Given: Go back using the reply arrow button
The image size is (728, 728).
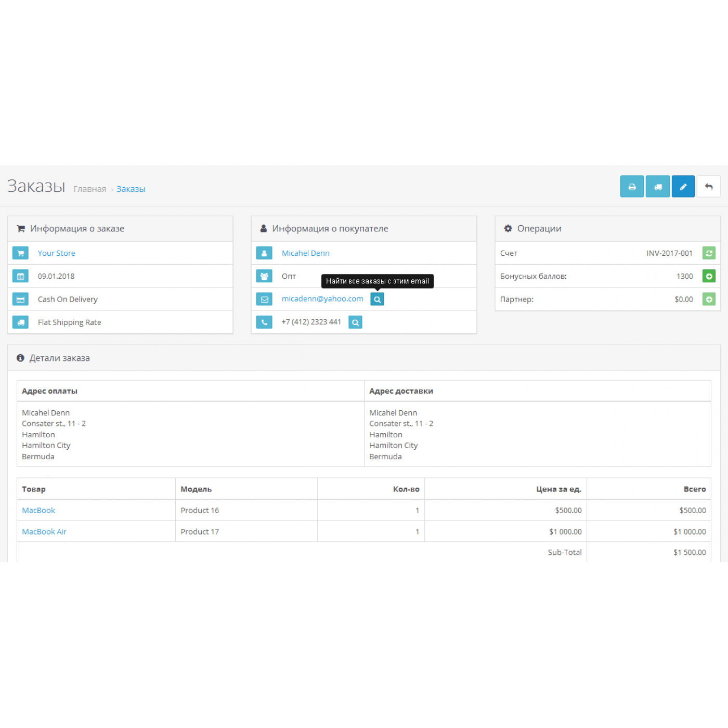Looking at the screenshot, I should tap(709, 187).
